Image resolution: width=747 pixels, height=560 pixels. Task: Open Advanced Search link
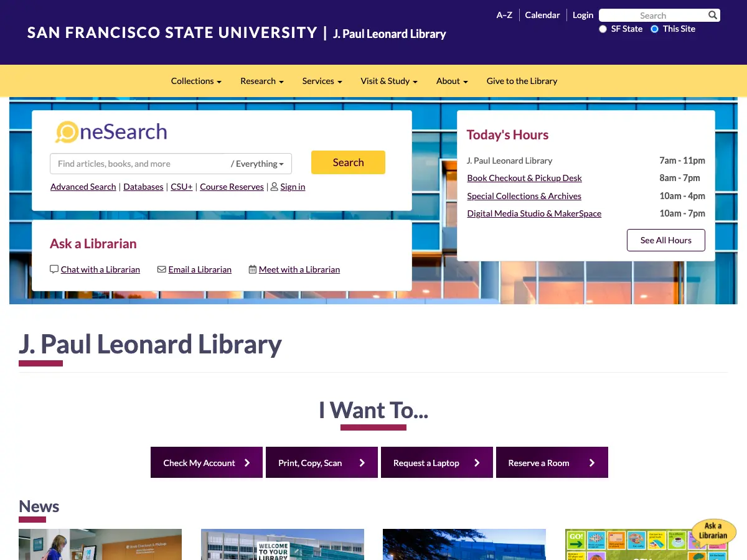[x=83, y=187]
